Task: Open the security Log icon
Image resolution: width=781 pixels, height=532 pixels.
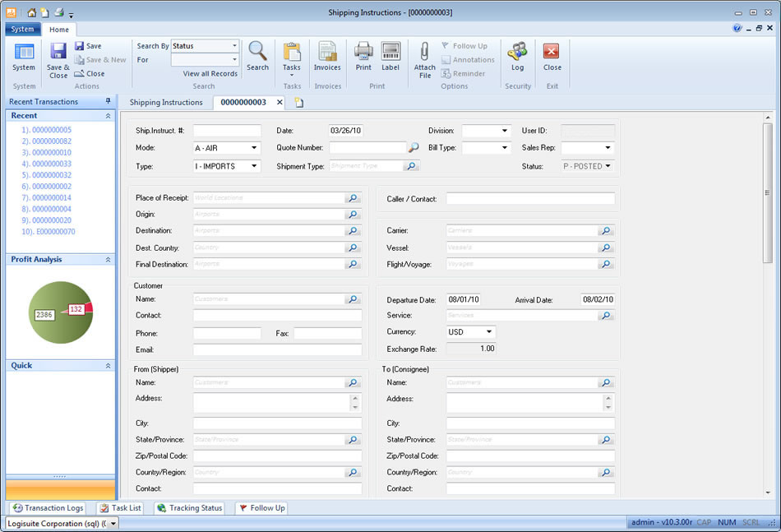Action: point(517,53)
